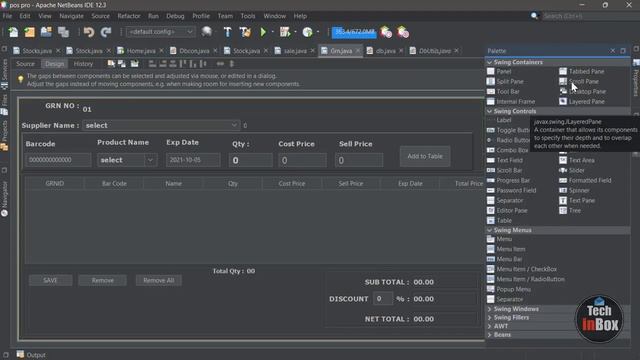The width and height of the screenshot is (640, 360).
Task: Select the Scroll Pane palette item
Action: [x=579, y=82]
